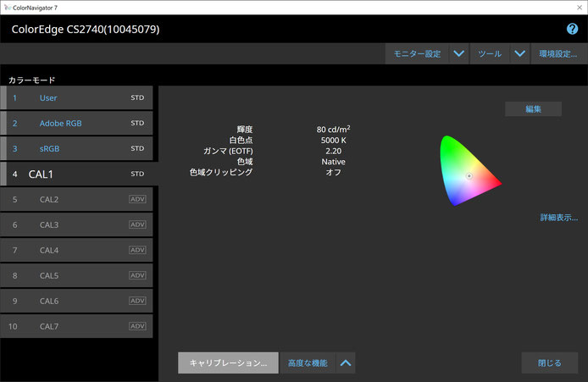The height and width of the screenshot is (382, 588).
Task: Click the 高度な機能 button
Action: pyautogui.click(x=308, y=363)
